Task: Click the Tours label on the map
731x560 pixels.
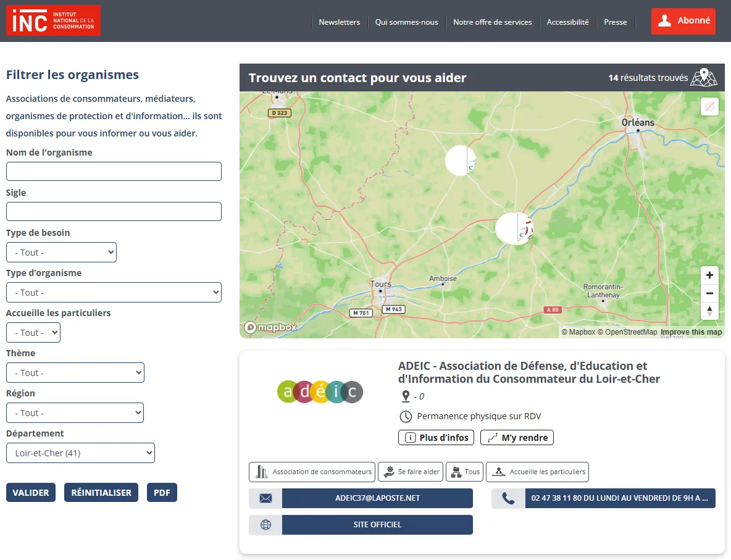Action: pos(381,284)
